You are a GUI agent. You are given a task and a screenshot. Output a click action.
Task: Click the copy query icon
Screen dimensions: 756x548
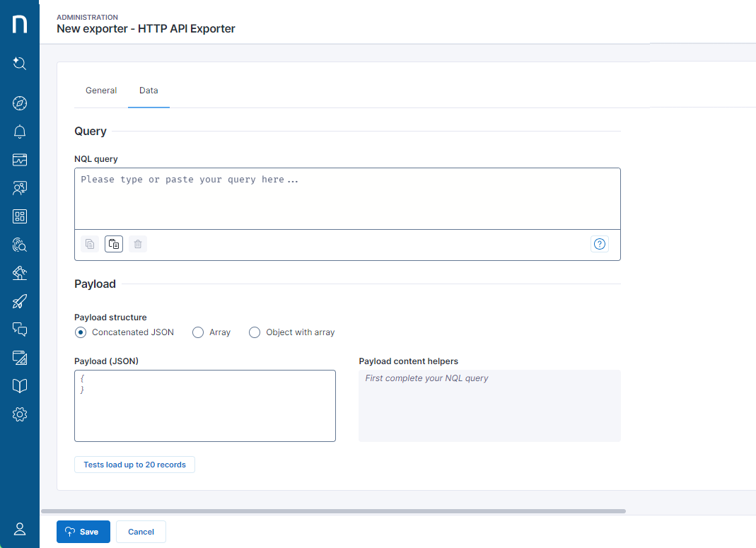90,244
